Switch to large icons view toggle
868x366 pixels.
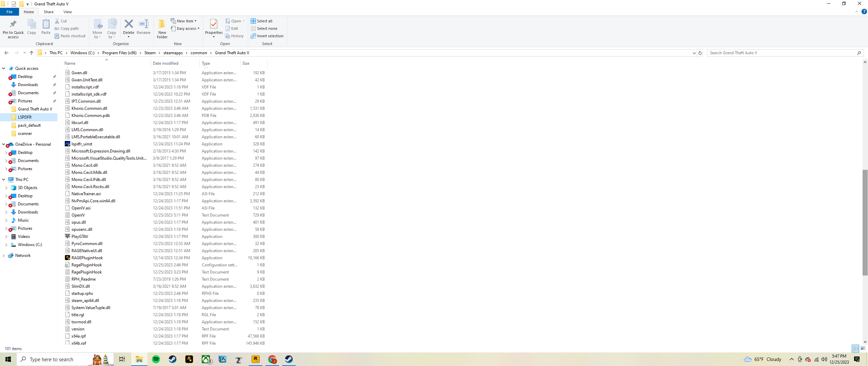[863, 348]
